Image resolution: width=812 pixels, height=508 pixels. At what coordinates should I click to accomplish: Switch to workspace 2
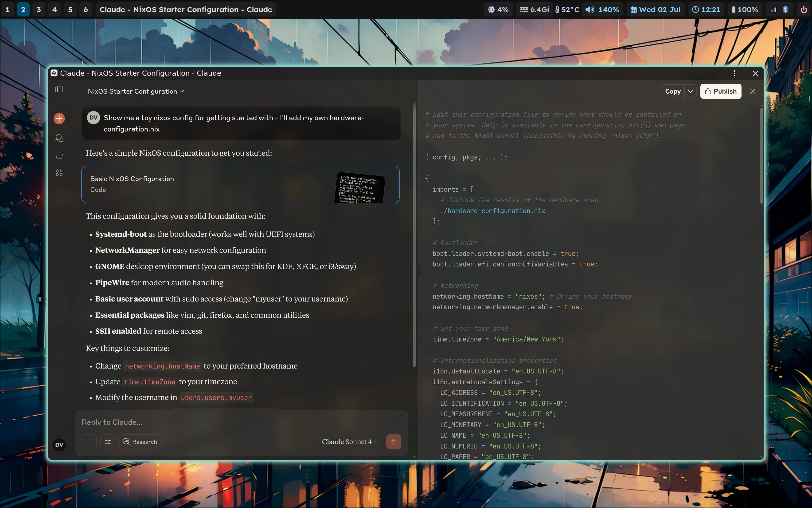23,9
